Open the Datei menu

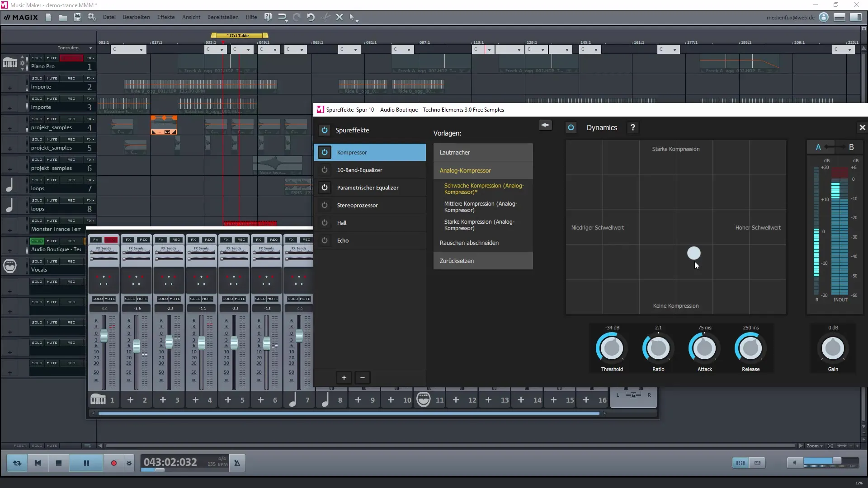click(109, 17)
